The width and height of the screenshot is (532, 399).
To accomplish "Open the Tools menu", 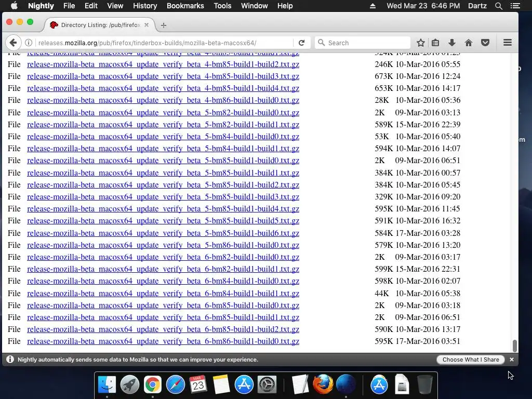I will pos(222,6).
